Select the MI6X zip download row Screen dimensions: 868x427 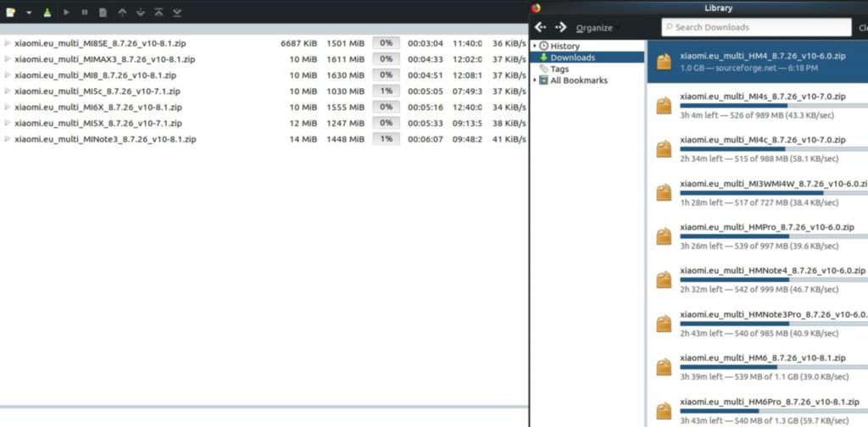(x=264, y=107)
